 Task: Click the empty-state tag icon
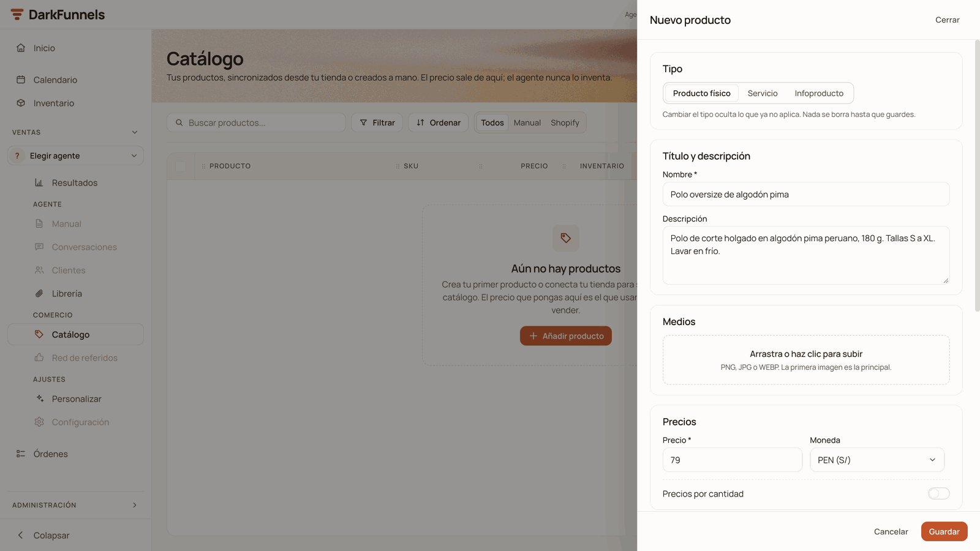(566, 238)
